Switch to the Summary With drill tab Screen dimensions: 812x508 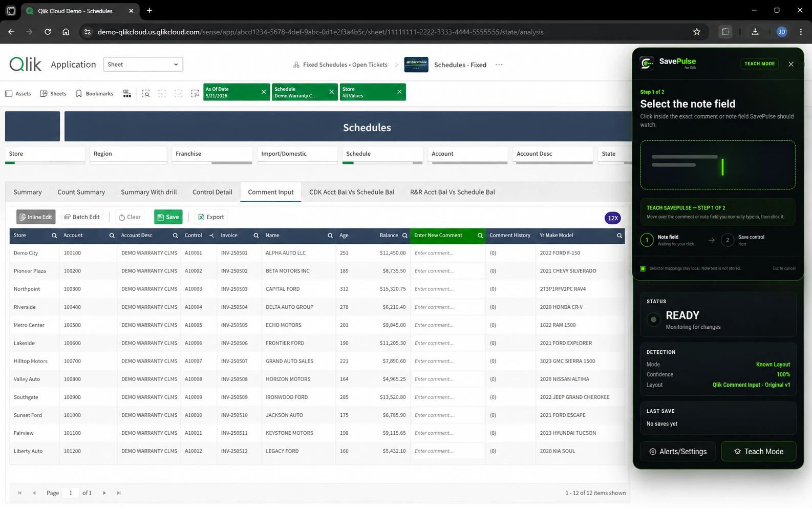pos(149,192)
